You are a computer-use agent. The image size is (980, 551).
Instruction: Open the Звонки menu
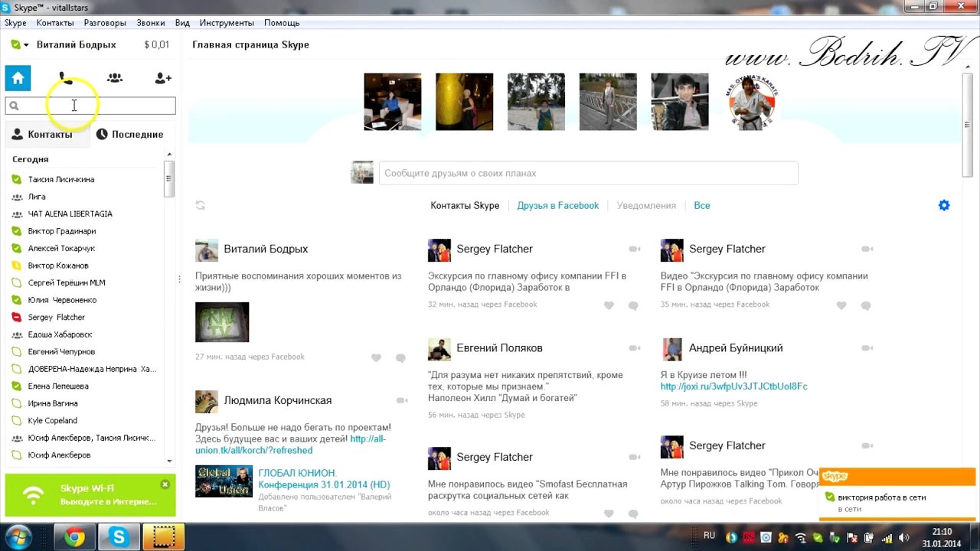pos(151,23)
